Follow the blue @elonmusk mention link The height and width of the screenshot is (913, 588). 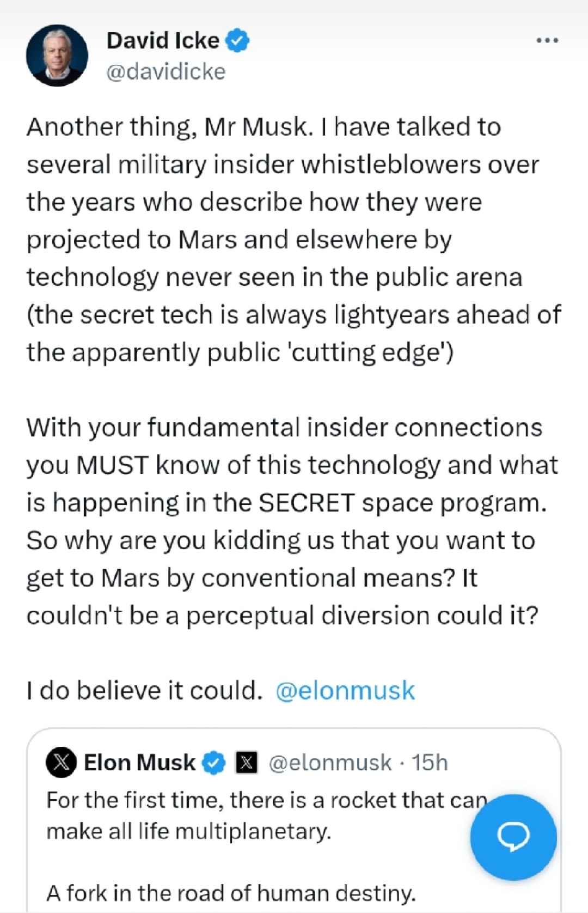point(345,690)
